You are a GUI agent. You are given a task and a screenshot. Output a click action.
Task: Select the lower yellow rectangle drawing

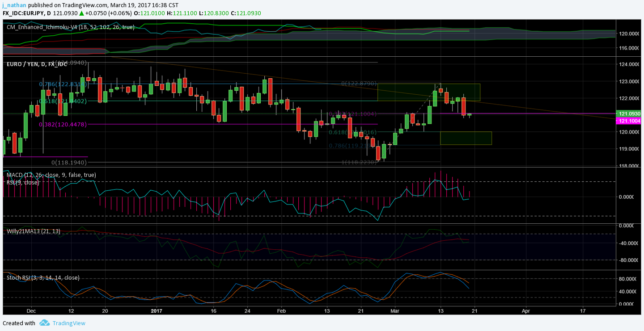click(466, 138)
